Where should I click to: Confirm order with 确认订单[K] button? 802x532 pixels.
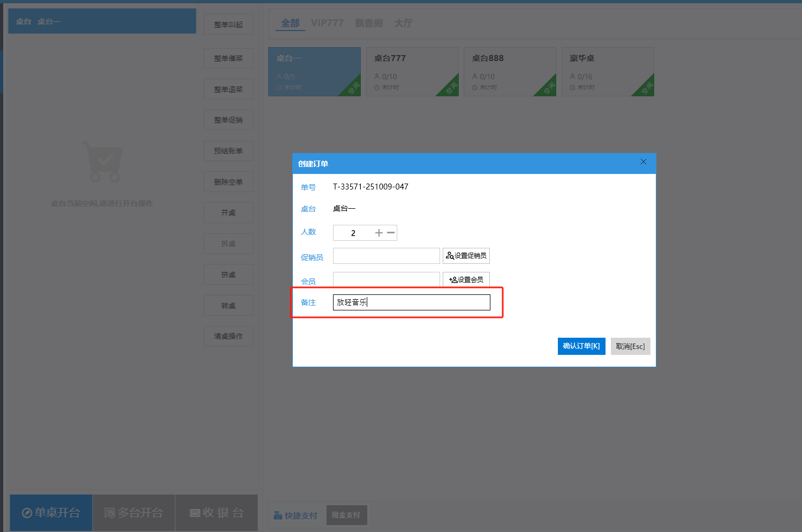pos(581,346)
